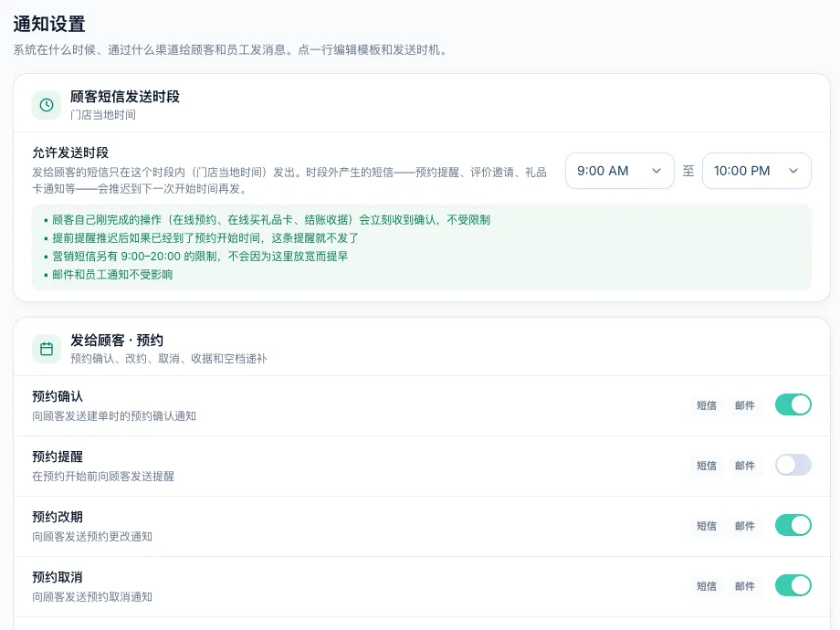Click the 顾客短信发送时段 section title

(125, 97)
